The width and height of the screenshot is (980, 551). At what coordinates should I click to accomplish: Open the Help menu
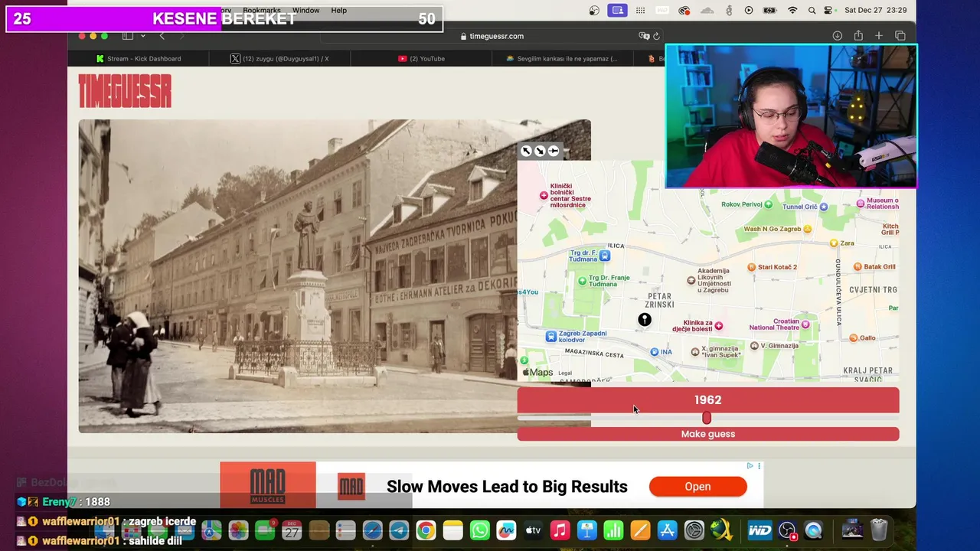pyautogui.click(x=339, y=11)
